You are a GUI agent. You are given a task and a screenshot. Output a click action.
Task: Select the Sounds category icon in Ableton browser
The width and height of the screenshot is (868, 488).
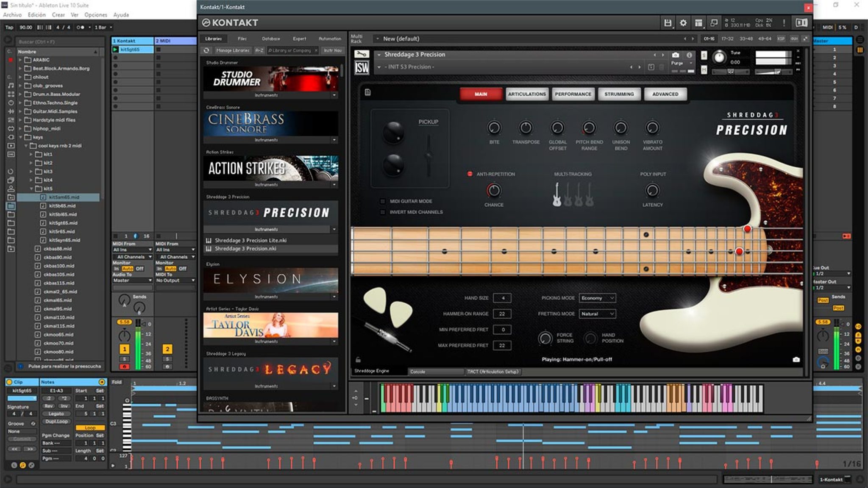[11, 86]
